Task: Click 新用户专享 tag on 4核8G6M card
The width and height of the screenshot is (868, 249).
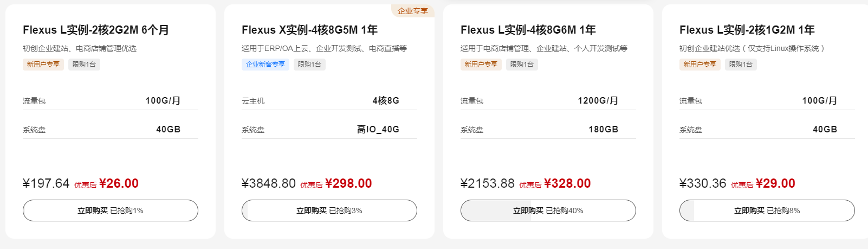Action: pyautogui.click(x=481, y=65)
